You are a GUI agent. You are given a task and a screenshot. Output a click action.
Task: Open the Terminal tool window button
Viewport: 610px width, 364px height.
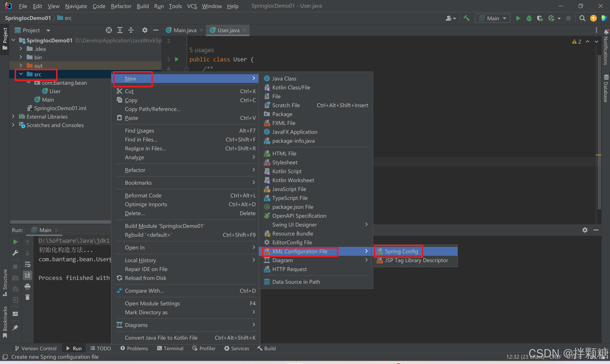tap(170, 348)
